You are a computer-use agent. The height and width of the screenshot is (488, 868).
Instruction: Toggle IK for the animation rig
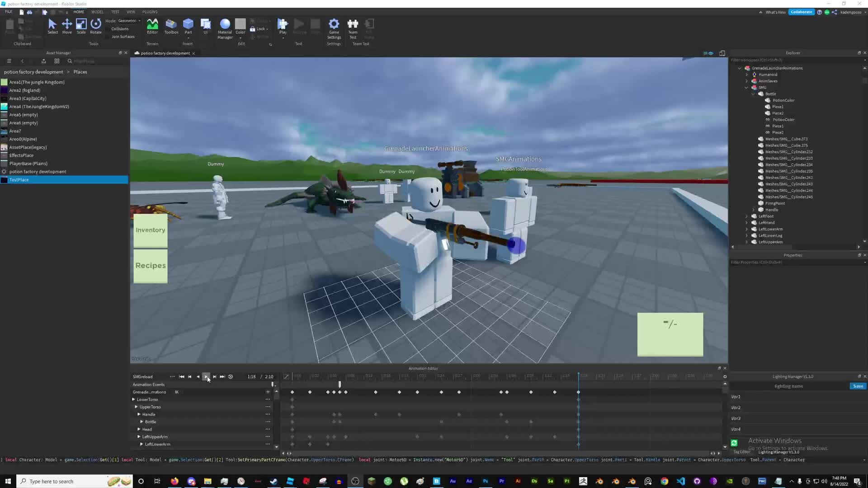point(177,392)
